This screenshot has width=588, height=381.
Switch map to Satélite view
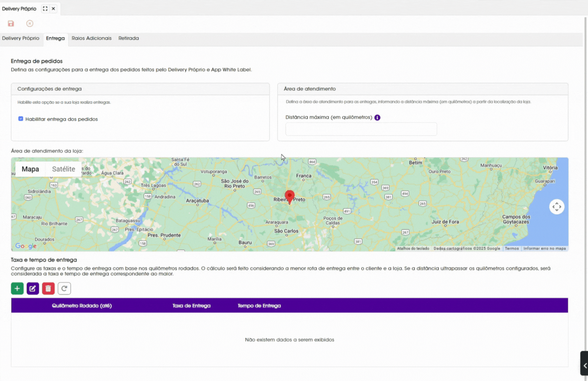point(64,169)
